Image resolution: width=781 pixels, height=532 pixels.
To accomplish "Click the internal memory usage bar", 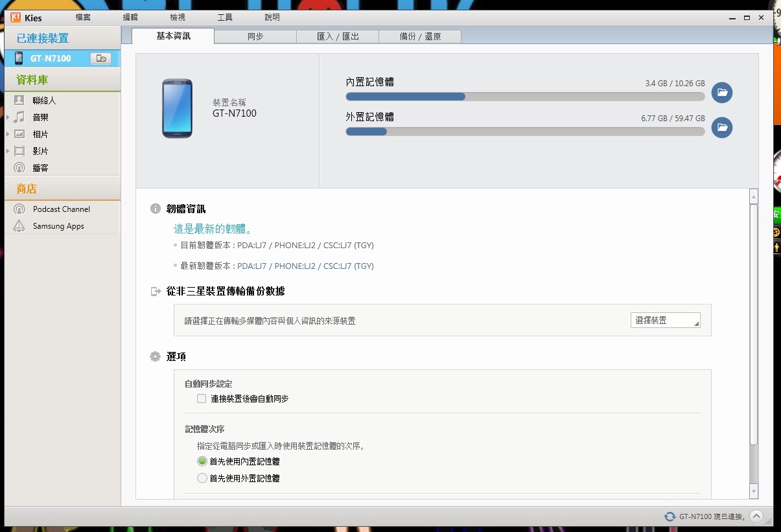I will pyautogui.click(x=525, y=97).
